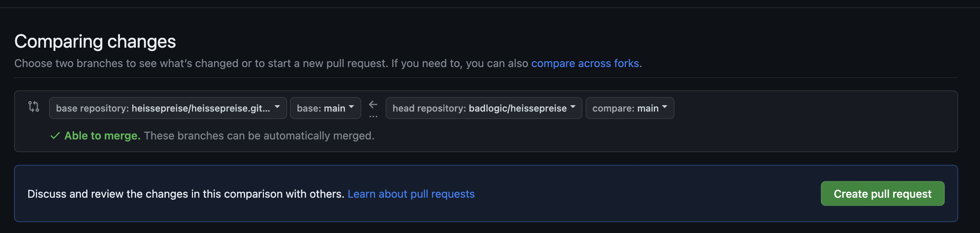Click the git compare arrows icon
This screenshot has height=233, width=980.
(x=34, y=107)
